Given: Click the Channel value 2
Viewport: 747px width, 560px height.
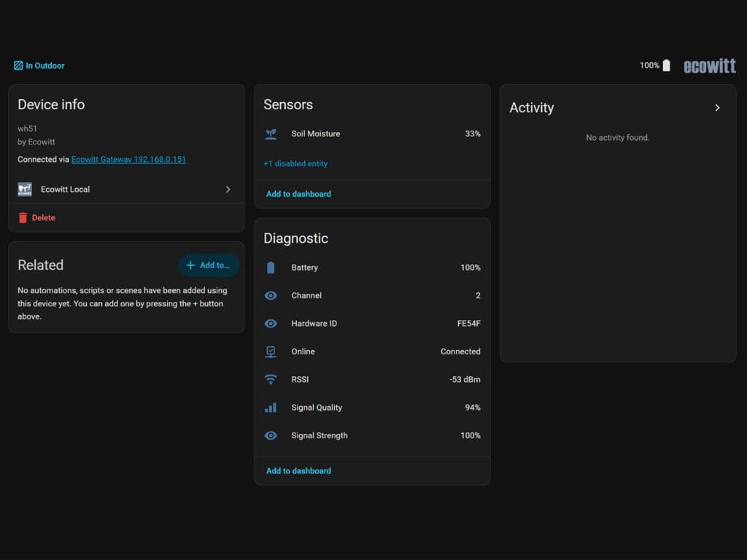Looking at the screenshot, I should pyautogui.click(x=478, y=296).
